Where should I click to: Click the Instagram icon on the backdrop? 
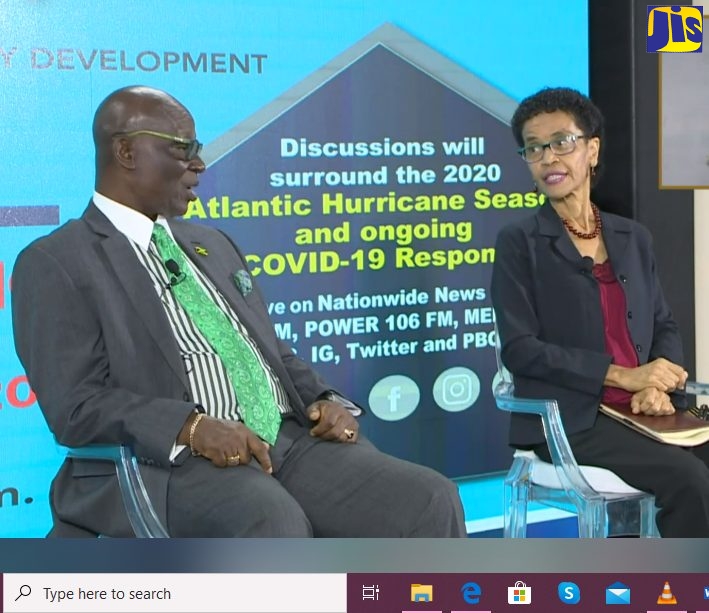[x=456, y=389]
